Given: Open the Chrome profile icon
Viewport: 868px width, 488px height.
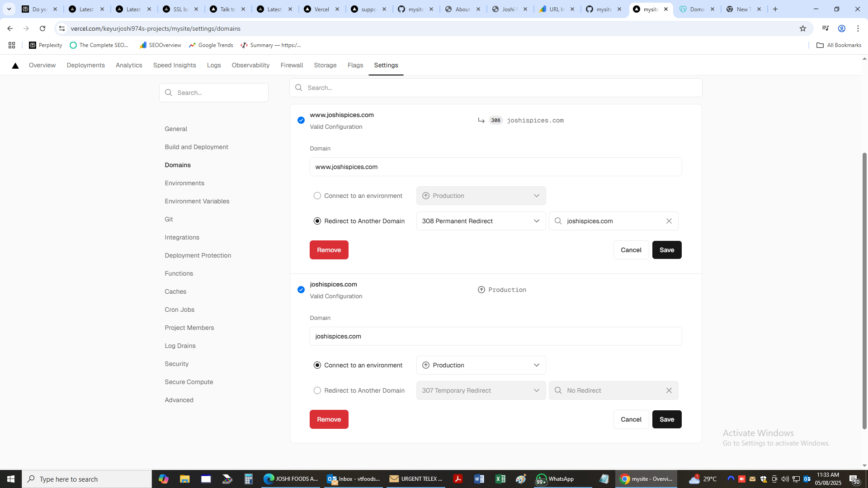Looking at the screenshot, I should [x=841, y=28].
